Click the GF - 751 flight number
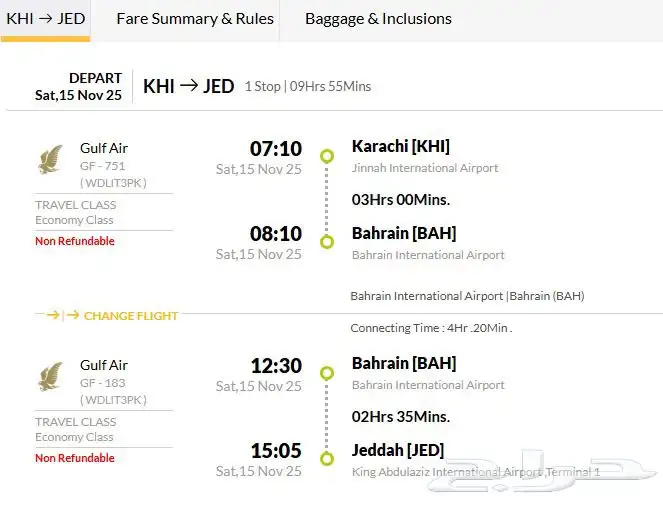The height and width of the screenshot is (505, 663). pyautogui.click(x=103, y=166)
